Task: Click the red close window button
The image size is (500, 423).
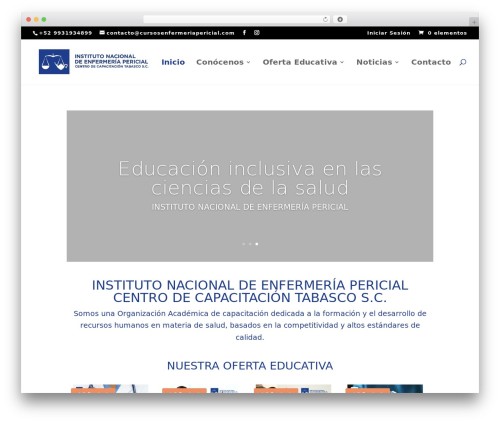Action: click(x=29, y=19)
